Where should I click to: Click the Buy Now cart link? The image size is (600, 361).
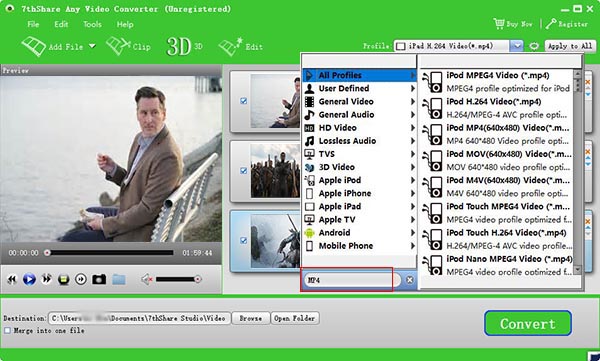(x=513, y=24)
